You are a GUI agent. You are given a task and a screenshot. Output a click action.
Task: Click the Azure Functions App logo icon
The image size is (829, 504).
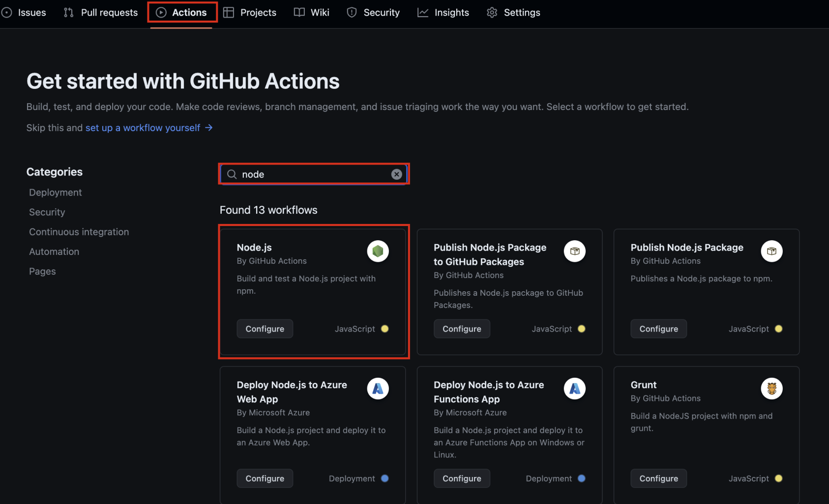574,389
